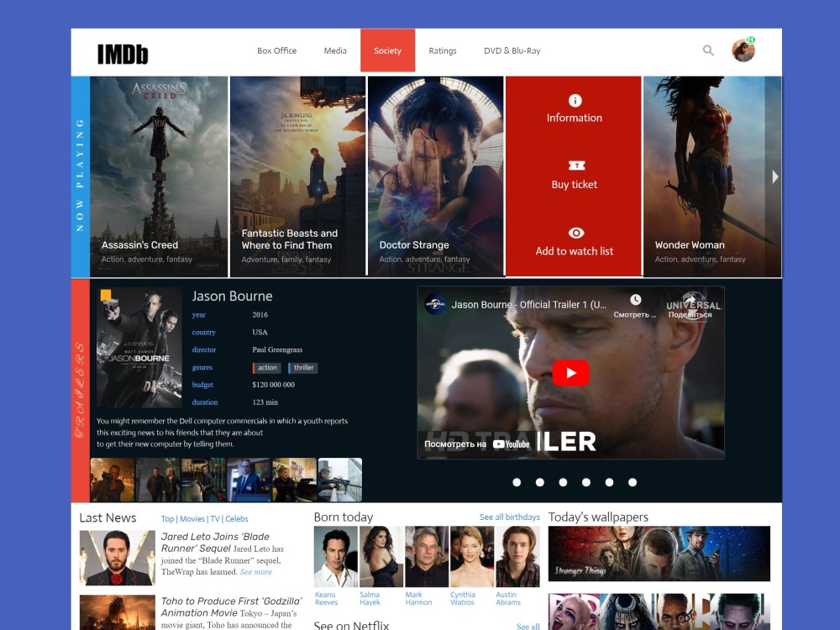Click the Share arrow icon on trailer

[690, 300]
